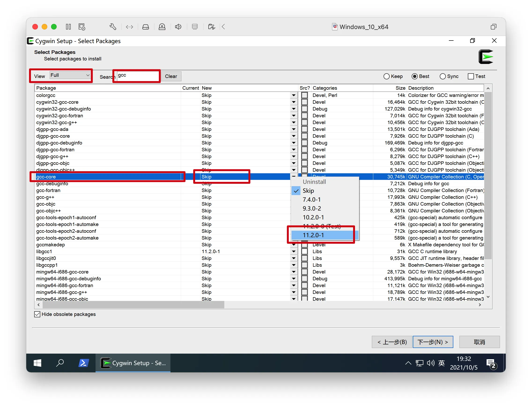This screenshot has width=532, height=407.
Task: Open VM settings wrench icon
Action: tap(113, 27)
